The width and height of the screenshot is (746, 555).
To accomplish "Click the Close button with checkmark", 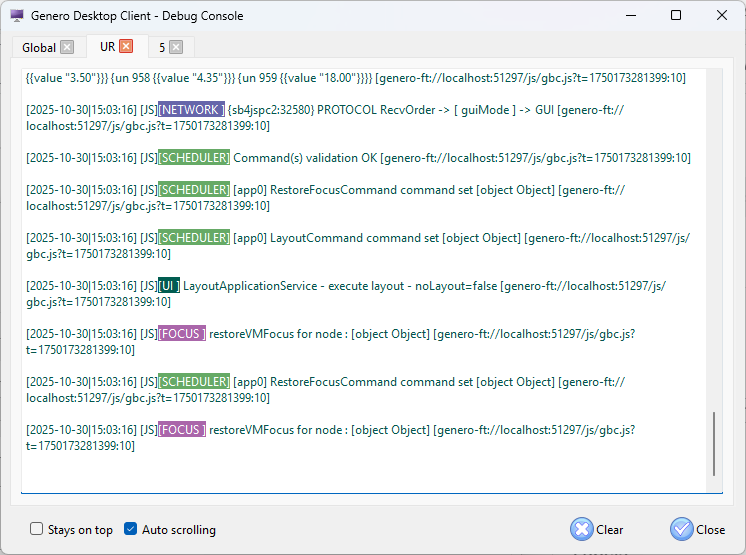I will (697, 529).
